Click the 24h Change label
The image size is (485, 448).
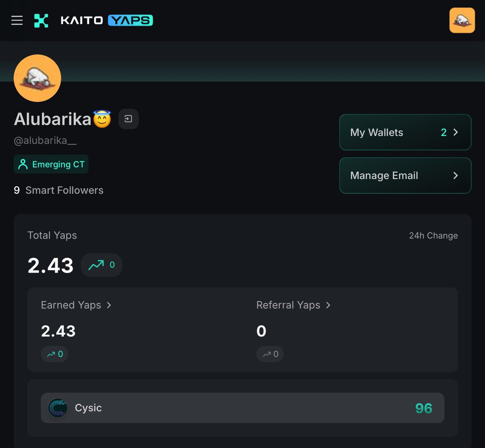coord(433,236)
